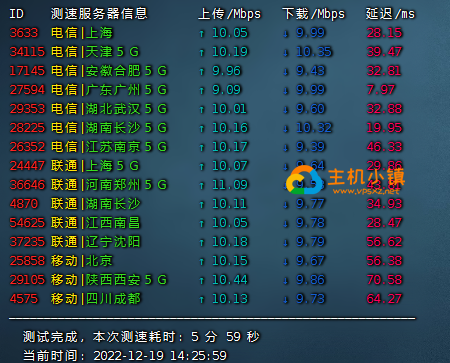Viewport: 450px width, 363px height.
Task: Click the 移动|北京 server name
Action: coord(82,261)
